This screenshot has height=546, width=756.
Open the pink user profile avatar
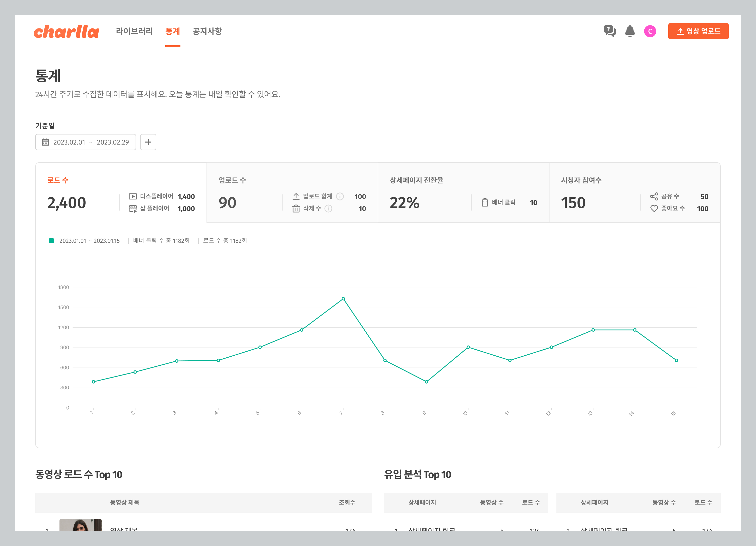coord(650,31)
